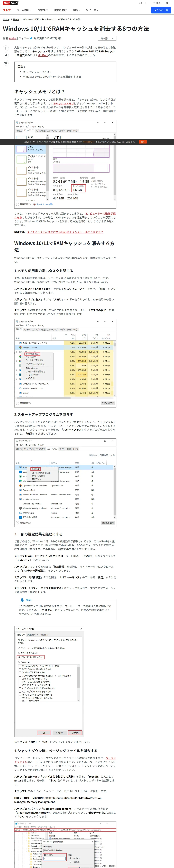Image resolution: width=174 pixels, height=868 pixels.
Task: Choose 無効化(D) in startup context menu
Action: coord(36,469)
